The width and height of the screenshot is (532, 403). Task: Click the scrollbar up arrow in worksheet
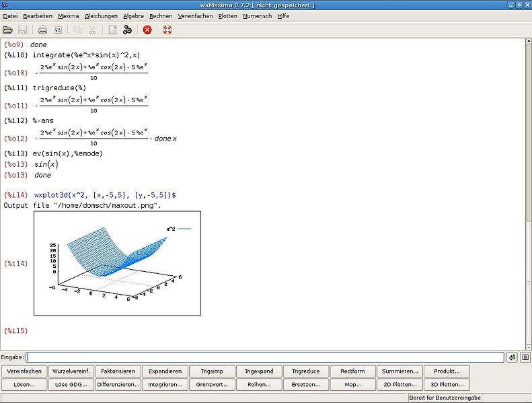(x=527, y=42)
